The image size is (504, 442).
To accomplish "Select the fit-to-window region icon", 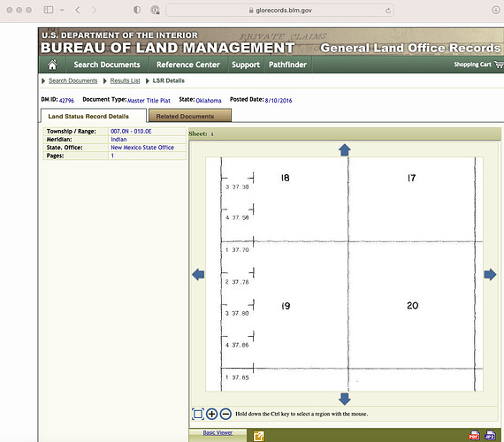I will pyautogui.click(x=198, y=414).
